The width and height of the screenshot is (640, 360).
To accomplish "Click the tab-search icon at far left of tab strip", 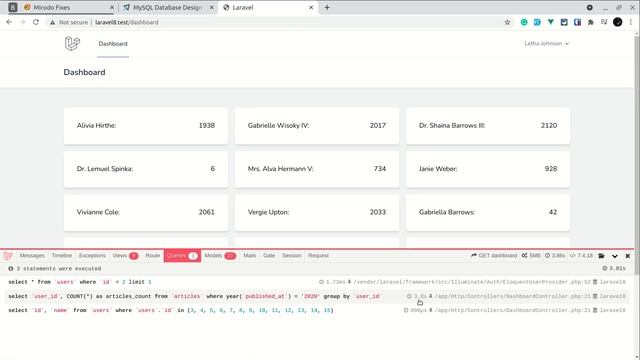I will pos(13,7).
